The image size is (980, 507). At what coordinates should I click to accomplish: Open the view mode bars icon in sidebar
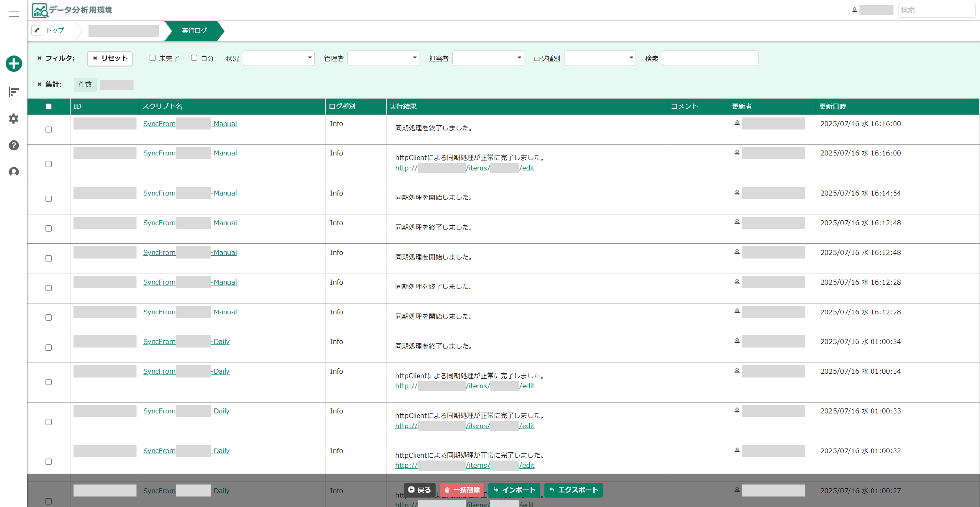click(14, 92)
